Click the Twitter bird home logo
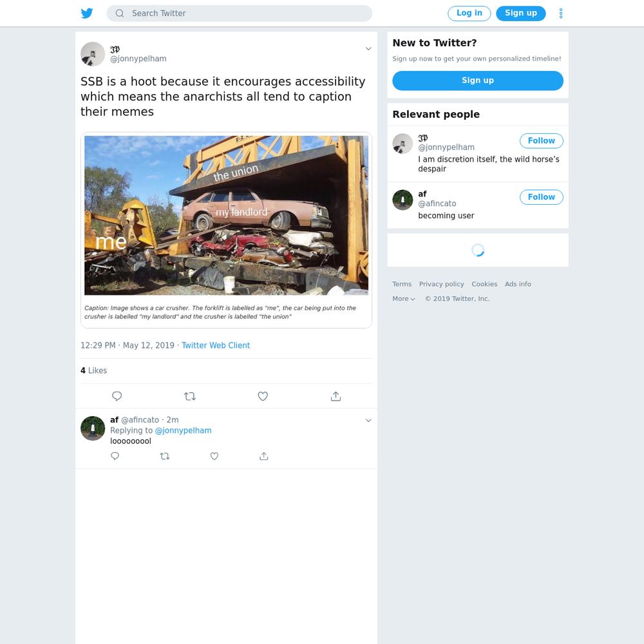This screenshot has width=644, height=644. pyautogui.click(x=87, y=13)
